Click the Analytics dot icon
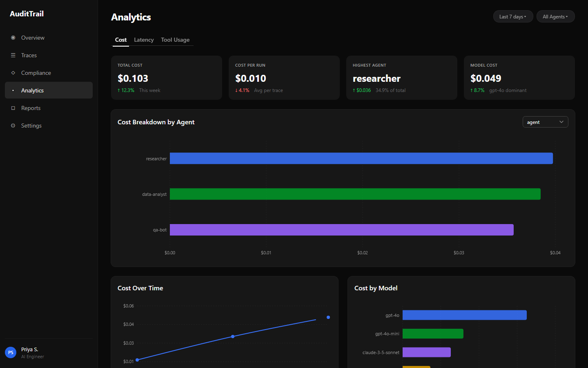 click(13, 90)
